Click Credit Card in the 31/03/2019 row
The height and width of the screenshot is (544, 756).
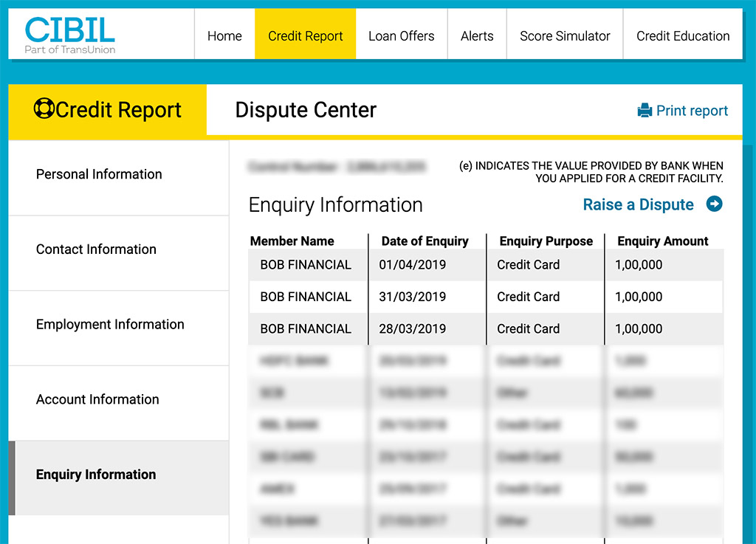(x=529, y=296)
